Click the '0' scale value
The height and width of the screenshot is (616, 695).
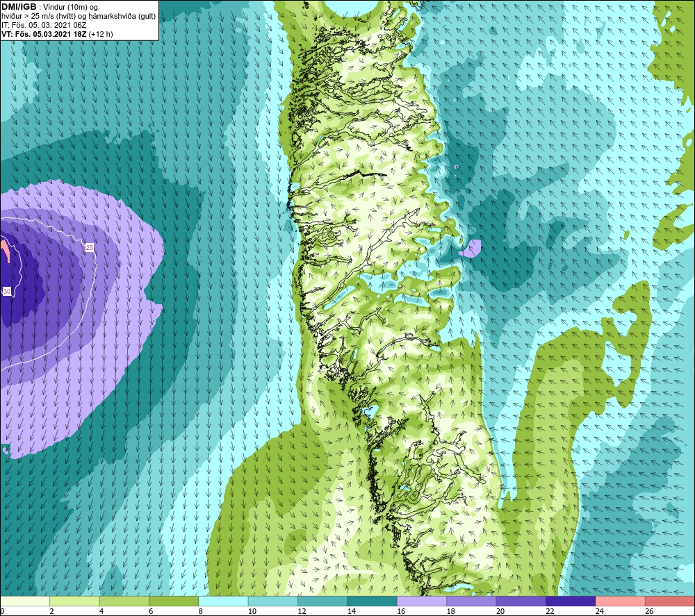click(2, 611)
